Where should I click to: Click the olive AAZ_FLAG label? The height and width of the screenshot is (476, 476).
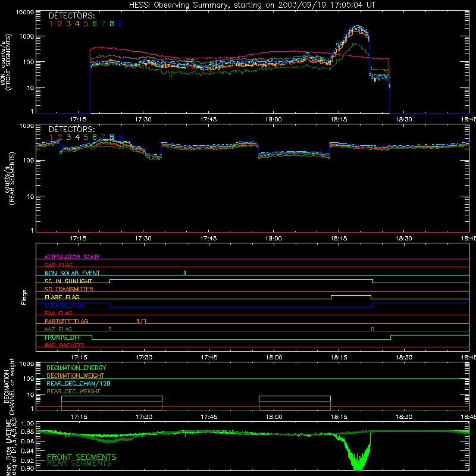(x=58, y=329)
